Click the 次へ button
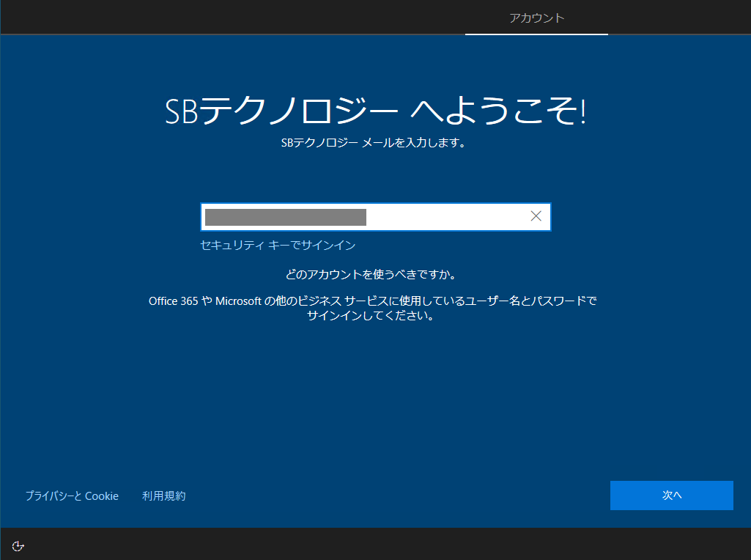Screen dimensions: 751x560 tap(671, 495)
